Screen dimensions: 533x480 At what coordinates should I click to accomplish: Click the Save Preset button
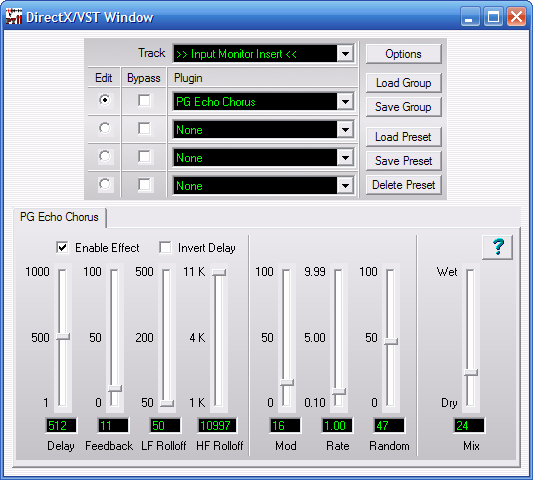pos(403,160)
